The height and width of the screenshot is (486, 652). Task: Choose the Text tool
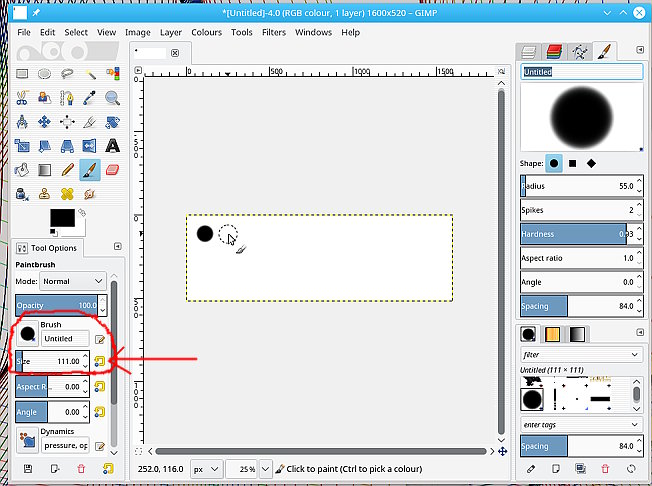112,146
